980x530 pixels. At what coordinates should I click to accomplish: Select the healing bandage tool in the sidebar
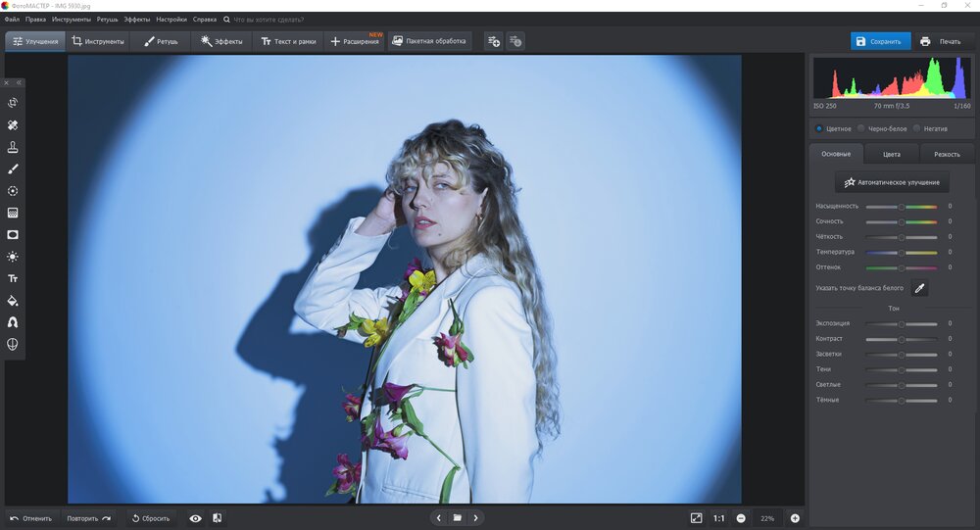coord(13,125)
